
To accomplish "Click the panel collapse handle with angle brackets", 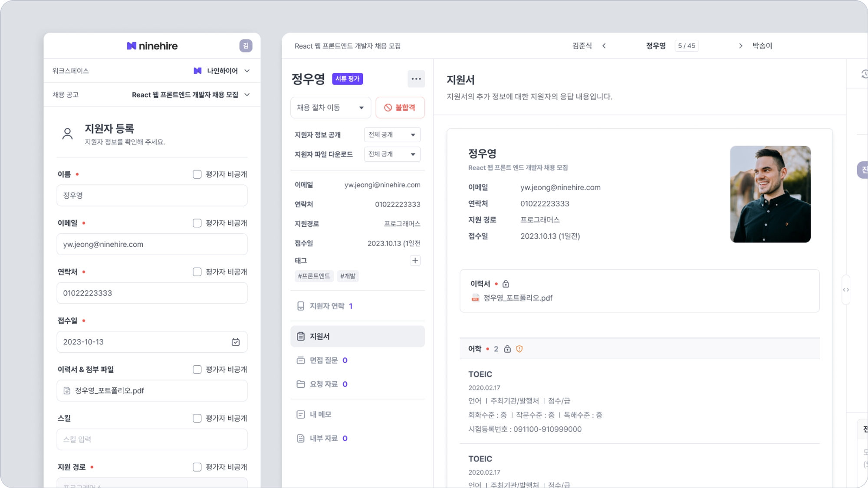I will click(846, 290).
